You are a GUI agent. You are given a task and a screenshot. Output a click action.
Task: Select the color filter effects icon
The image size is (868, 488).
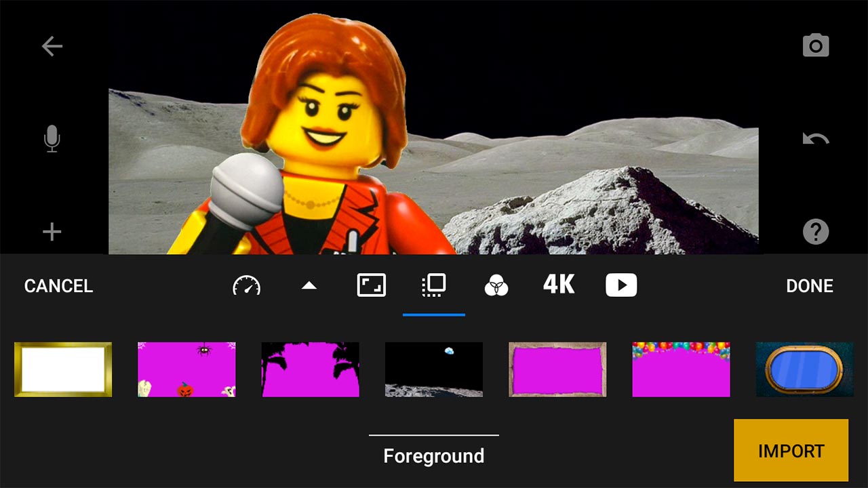coord(497,285)
